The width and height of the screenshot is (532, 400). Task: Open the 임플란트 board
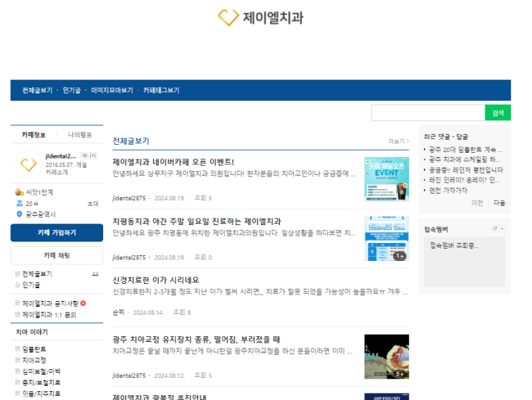point(34,349)
